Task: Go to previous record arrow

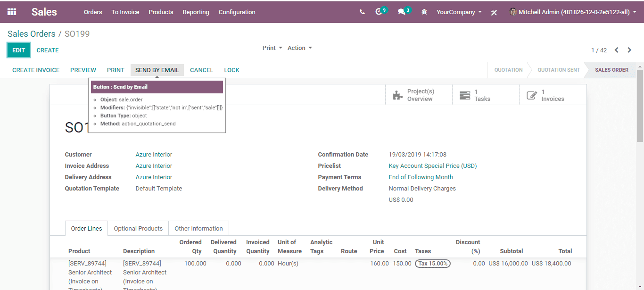Action: click(616, 50)
